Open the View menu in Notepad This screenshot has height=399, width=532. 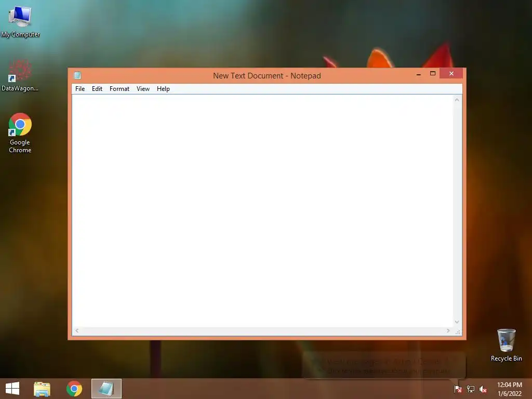pyautogui.click(x=143, y=89)
